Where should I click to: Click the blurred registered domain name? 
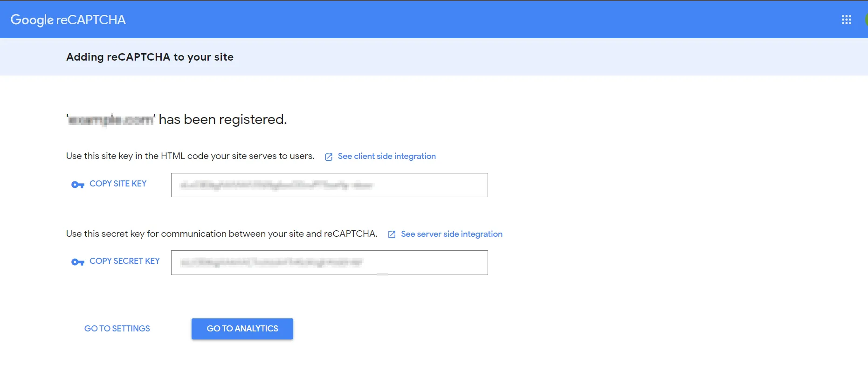tap(110, 120)
